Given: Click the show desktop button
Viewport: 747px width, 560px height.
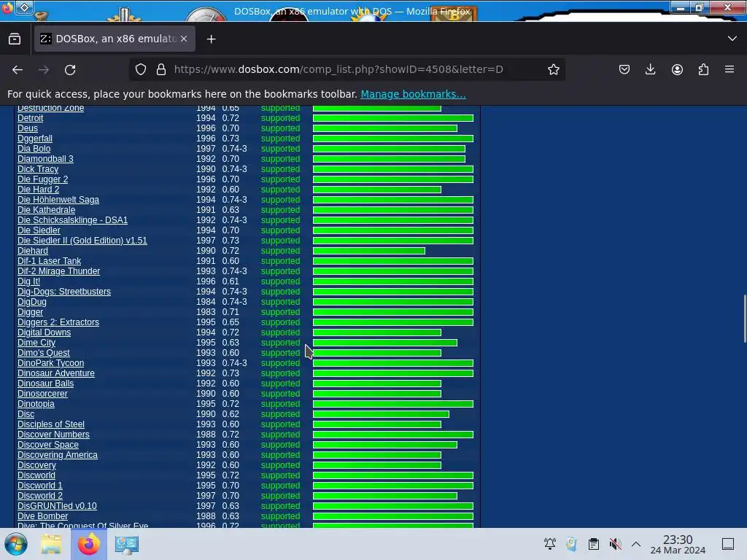Looking at the screenshot, I should 728,544.
